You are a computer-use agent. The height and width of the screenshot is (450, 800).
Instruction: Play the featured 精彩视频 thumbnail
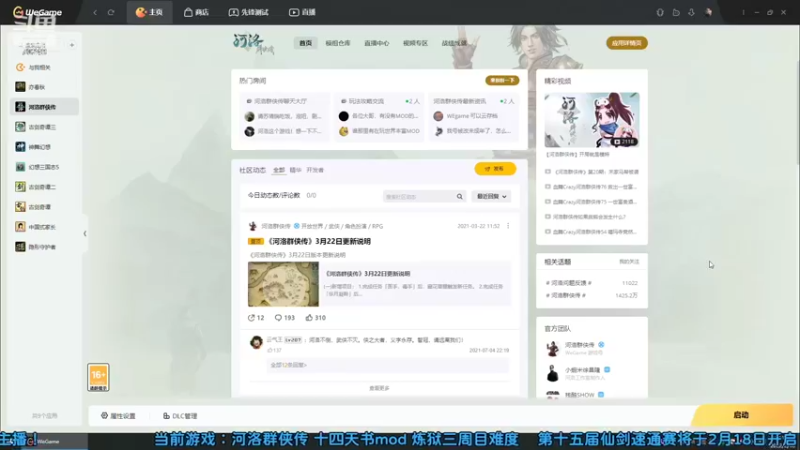coord(591,120)
